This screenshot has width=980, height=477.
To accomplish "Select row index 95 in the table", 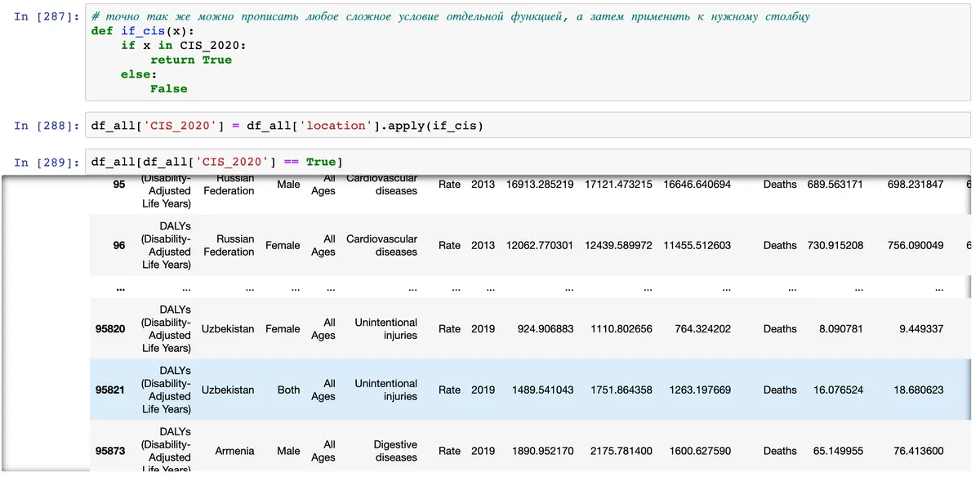I will tap(119, 185).
